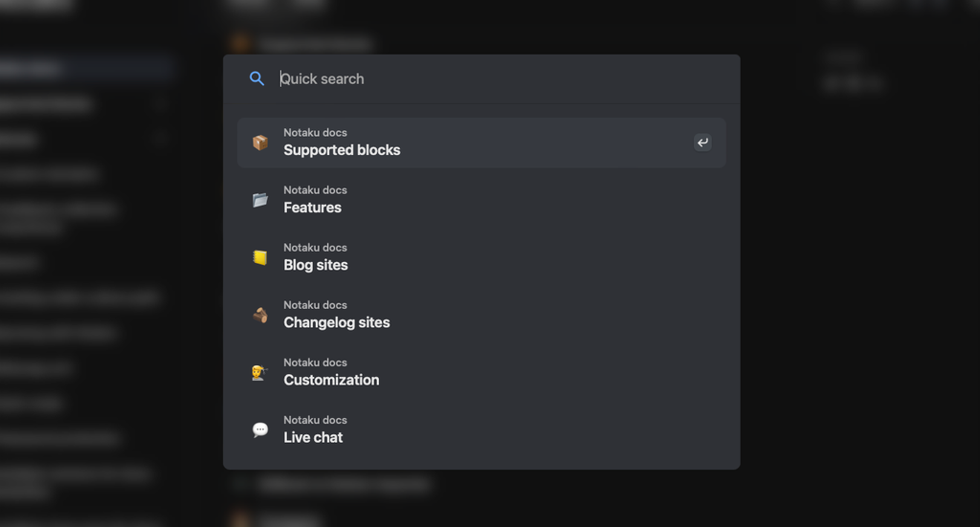Click the open folder emoji beside Features

pos(260,200)
